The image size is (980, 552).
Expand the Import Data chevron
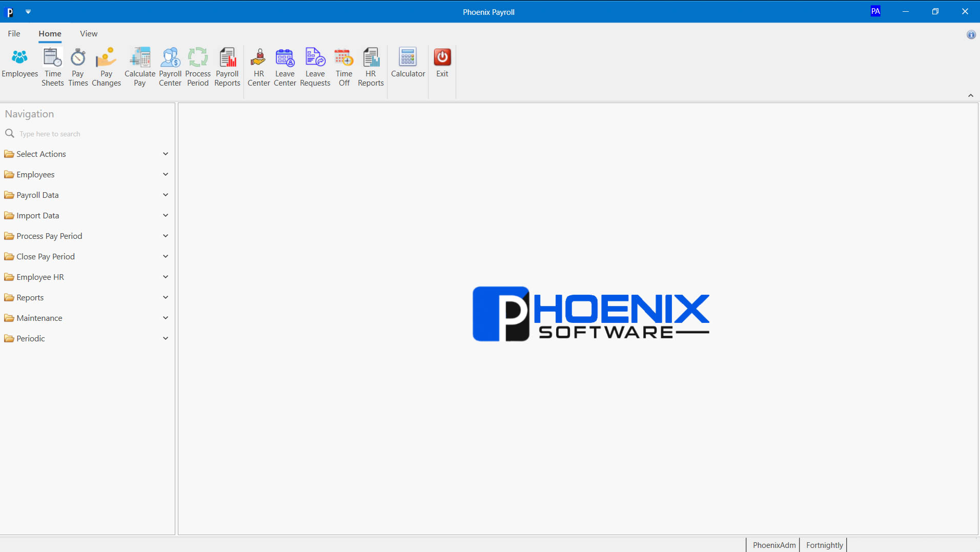[x=166, y=215]
